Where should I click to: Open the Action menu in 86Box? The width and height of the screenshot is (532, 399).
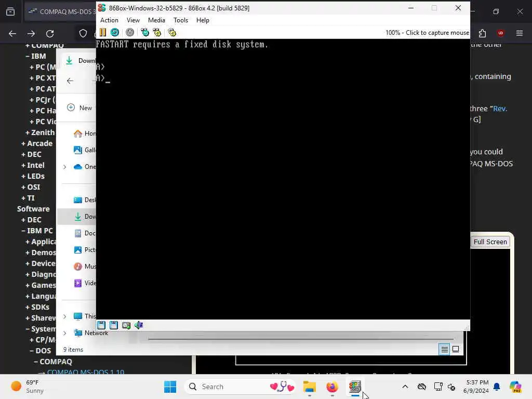tap(109, 20)
